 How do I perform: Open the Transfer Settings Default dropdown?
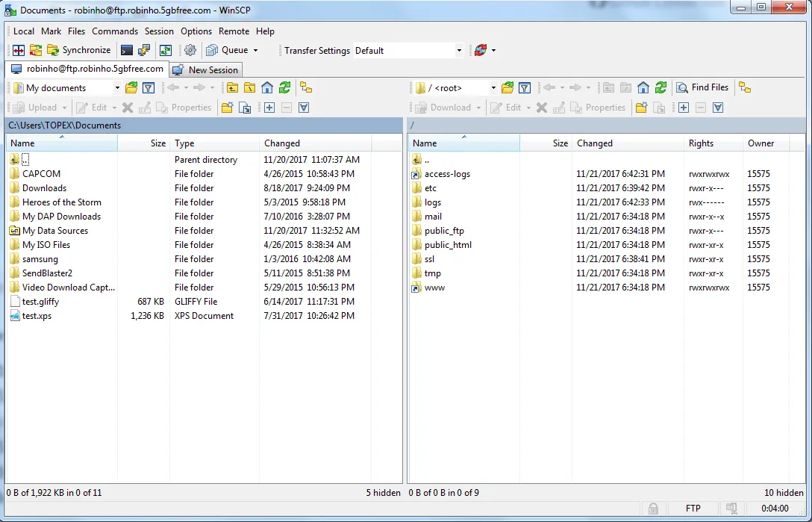(x=459, y=51)
